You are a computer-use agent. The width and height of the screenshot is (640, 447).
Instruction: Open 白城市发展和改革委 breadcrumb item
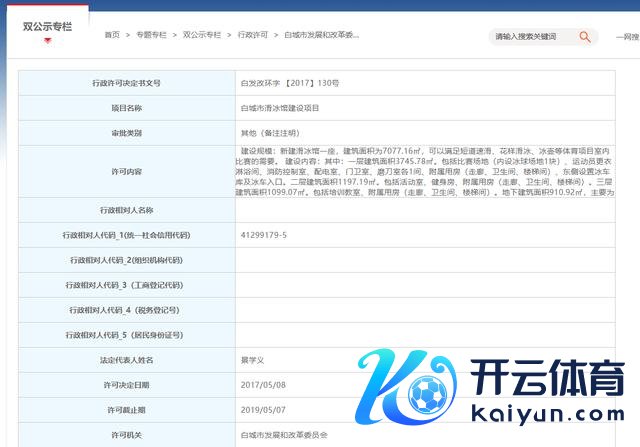point(322,35)
